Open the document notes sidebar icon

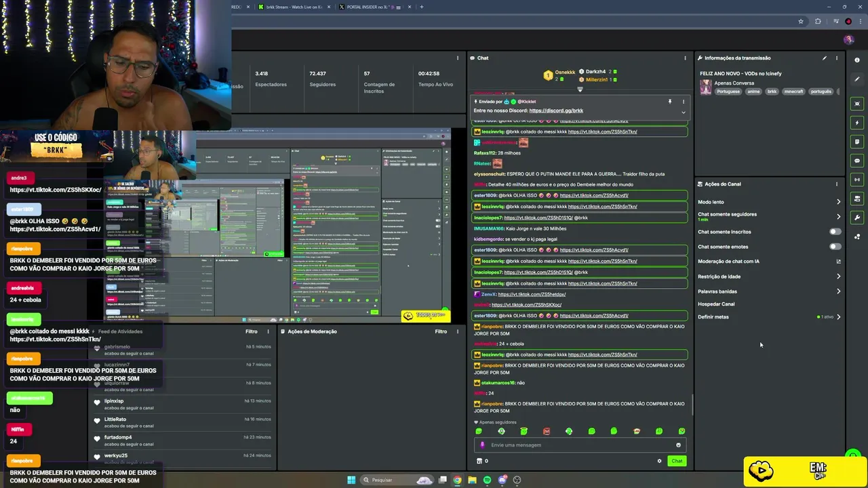click(x=857, y=142)
